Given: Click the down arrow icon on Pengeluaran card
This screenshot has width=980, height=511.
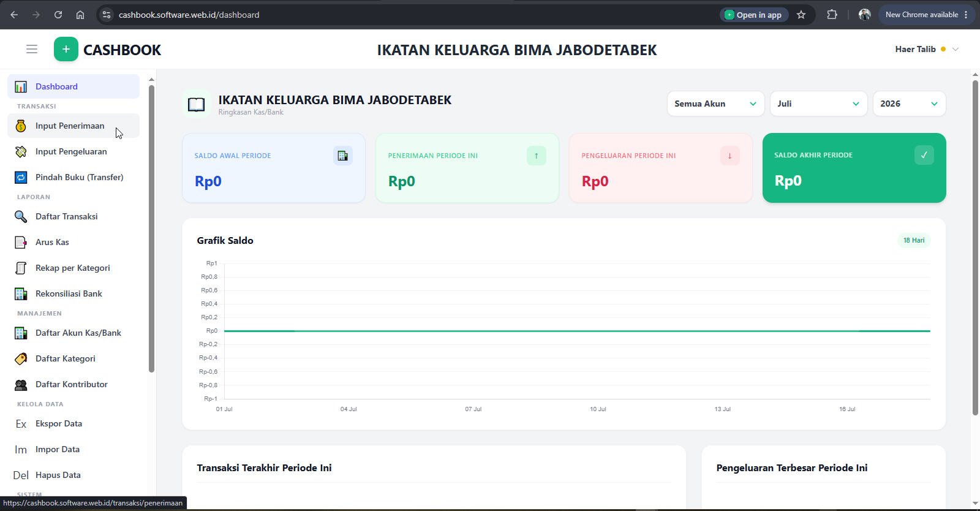Looking at the screenshot, I should tap(730, 156).
